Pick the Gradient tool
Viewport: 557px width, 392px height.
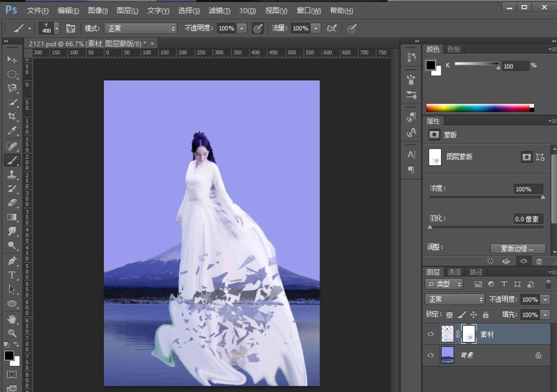(12, 217)
